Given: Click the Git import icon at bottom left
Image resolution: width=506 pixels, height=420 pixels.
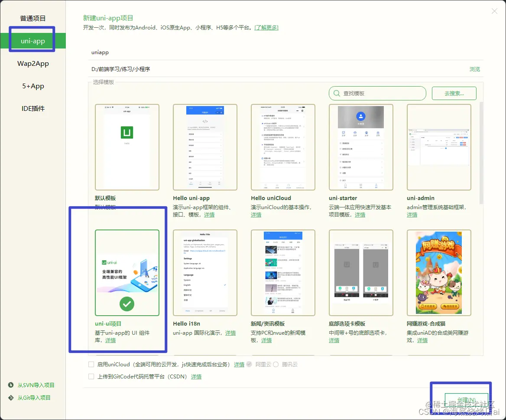Looking at the screenshot, I should [10, 397].
